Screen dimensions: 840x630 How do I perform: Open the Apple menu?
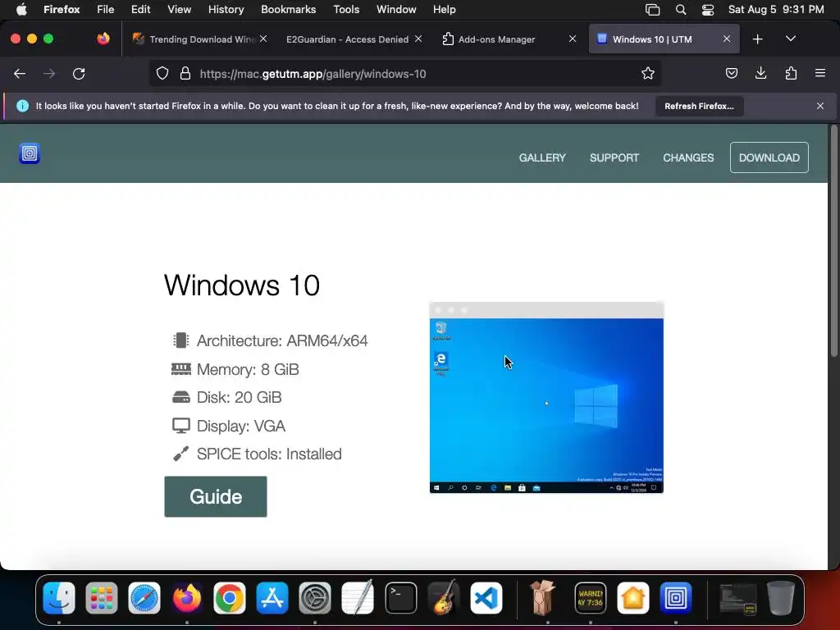click(x=21, y=10)
